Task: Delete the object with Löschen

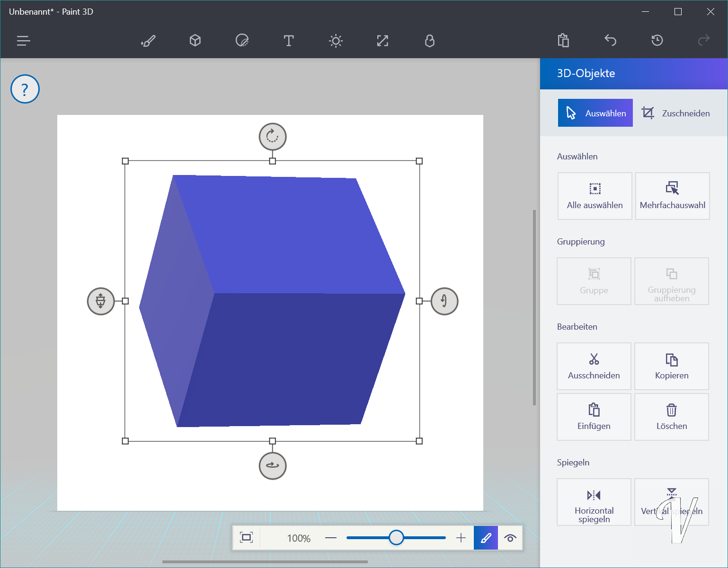Action: click(x=671, y=417)
